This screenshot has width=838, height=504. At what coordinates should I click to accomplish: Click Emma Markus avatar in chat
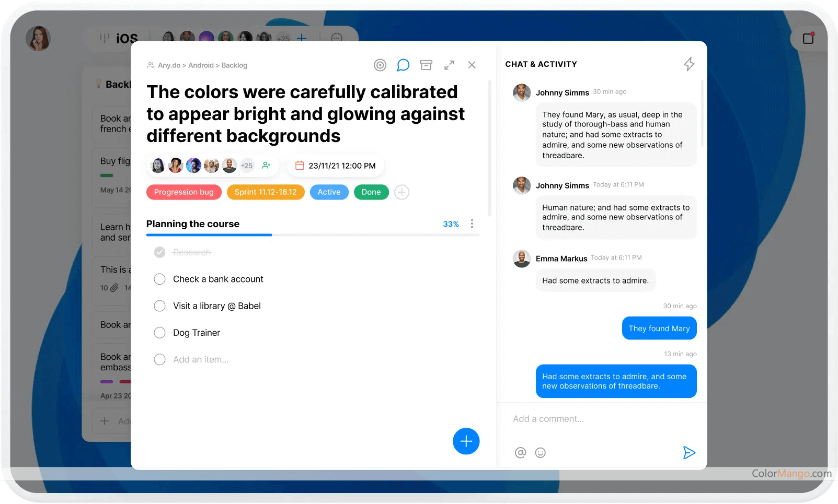coord(522,259)
